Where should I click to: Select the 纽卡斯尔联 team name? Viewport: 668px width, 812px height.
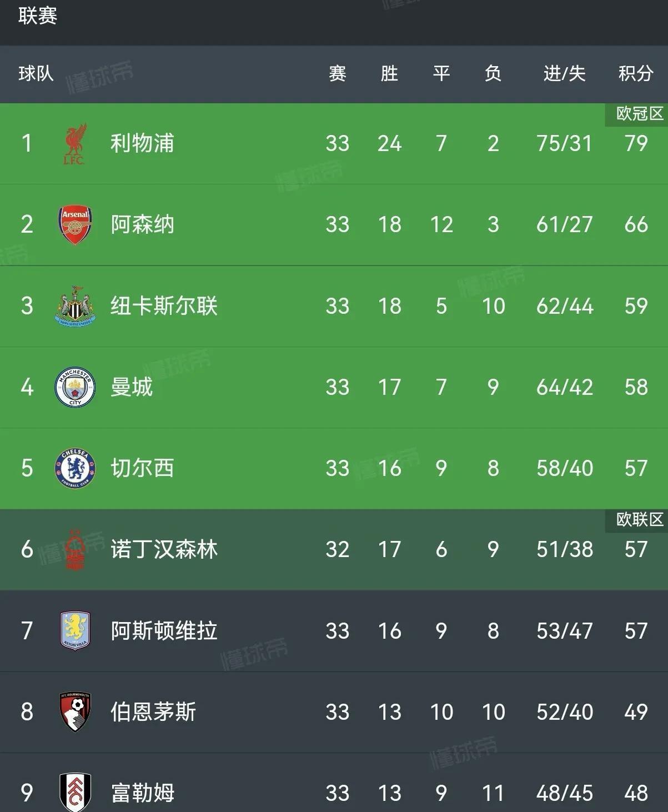click(164, 306)
